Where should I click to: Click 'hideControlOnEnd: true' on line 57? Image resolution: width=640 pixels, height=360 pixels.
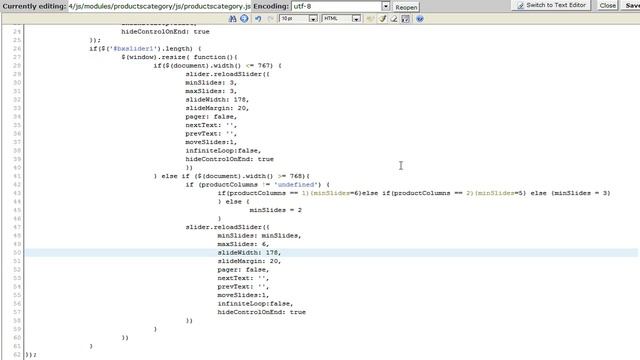[261, 312]
